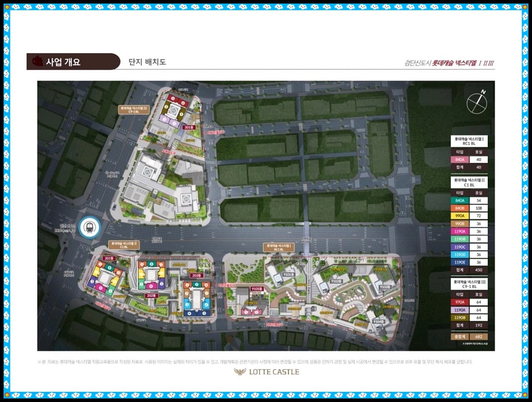Click the Lotte Castle eagle emblem
The height and width of the screenshot is (402, 532).
[x=240, y=372]
